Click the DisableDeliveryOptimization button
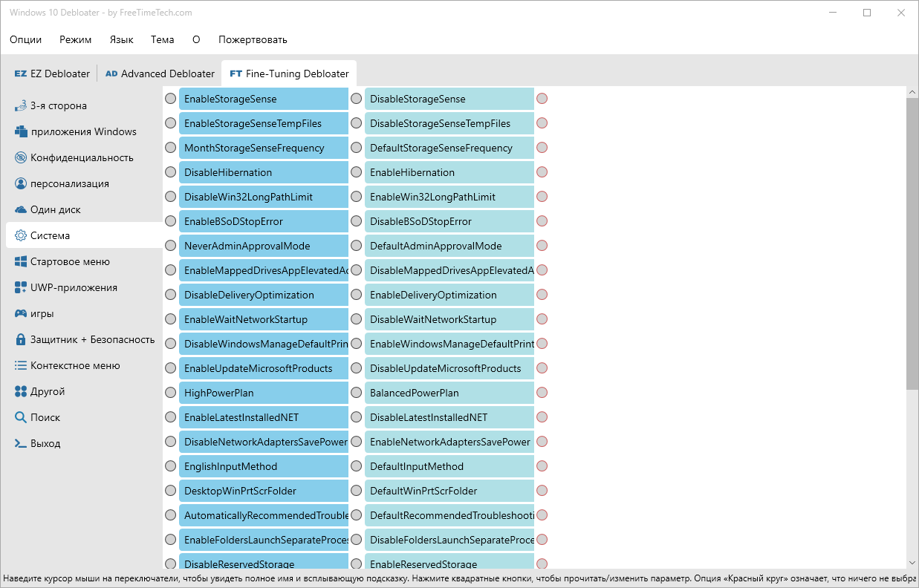 [264, 295]
